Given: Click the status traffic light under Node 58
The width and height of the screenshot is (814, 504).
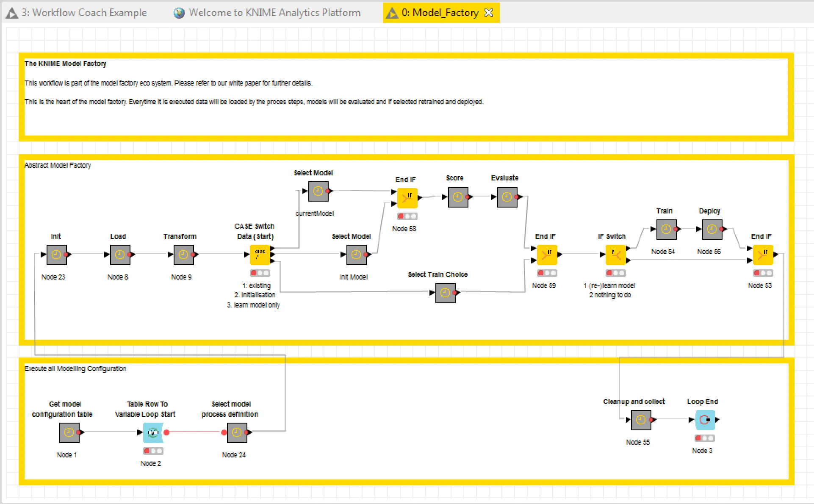Looking at the screenshot, I should tap(407, 216).
